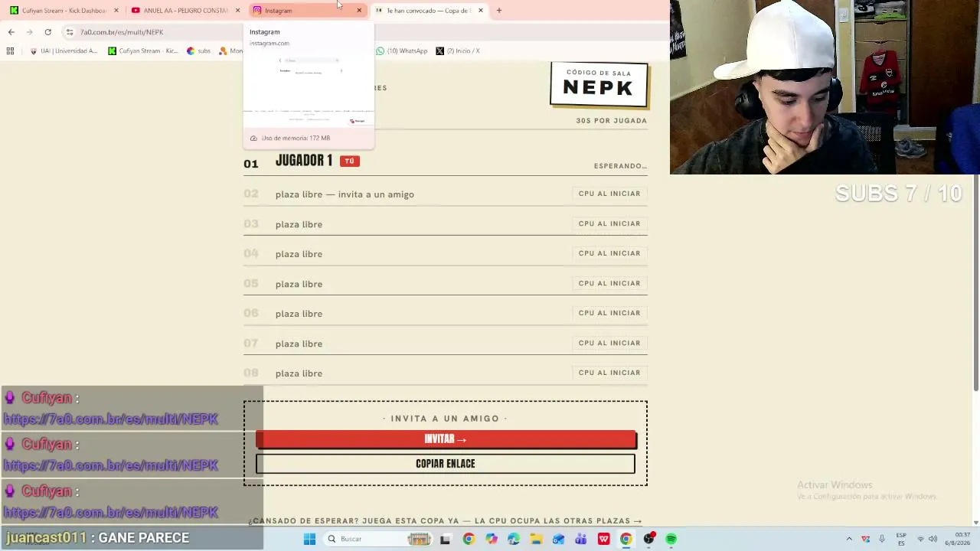Open Windows Start menu
This screenshot has width=980, height=551.
coord(309,539)
